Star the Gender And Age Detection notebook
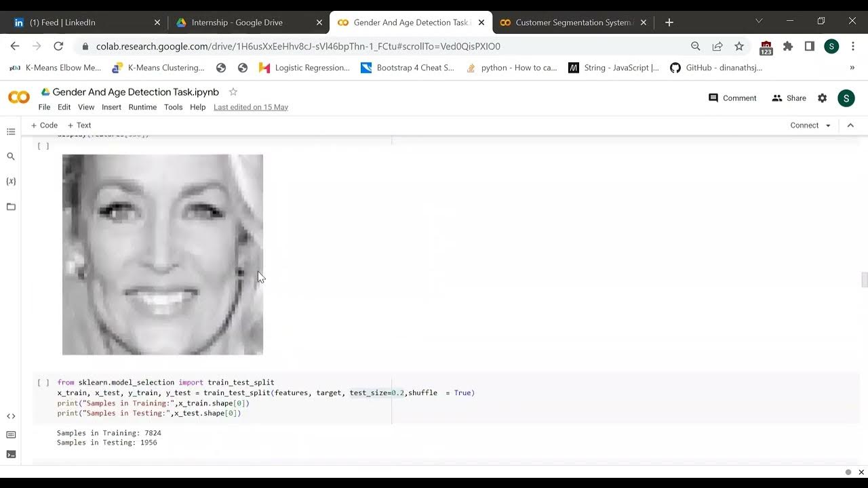 (x=233, y=91)
